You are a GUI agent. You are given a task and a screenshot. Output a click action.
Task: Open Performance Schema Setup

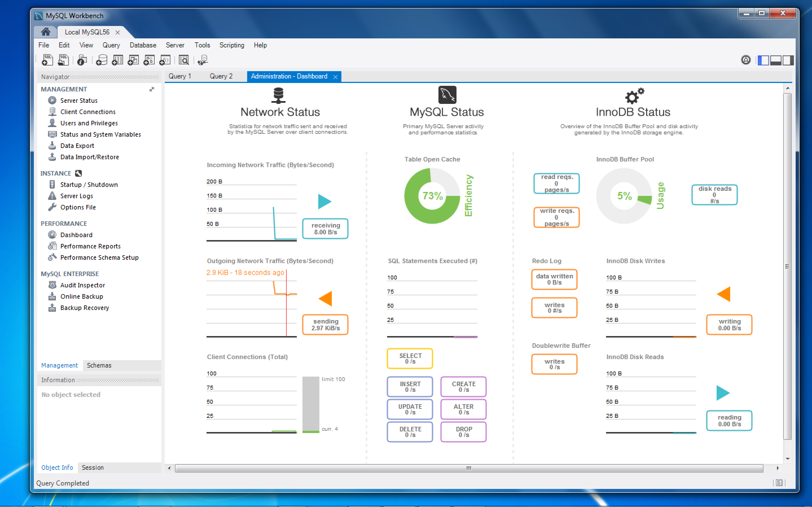pyautogui.click(x=98, y=257)
